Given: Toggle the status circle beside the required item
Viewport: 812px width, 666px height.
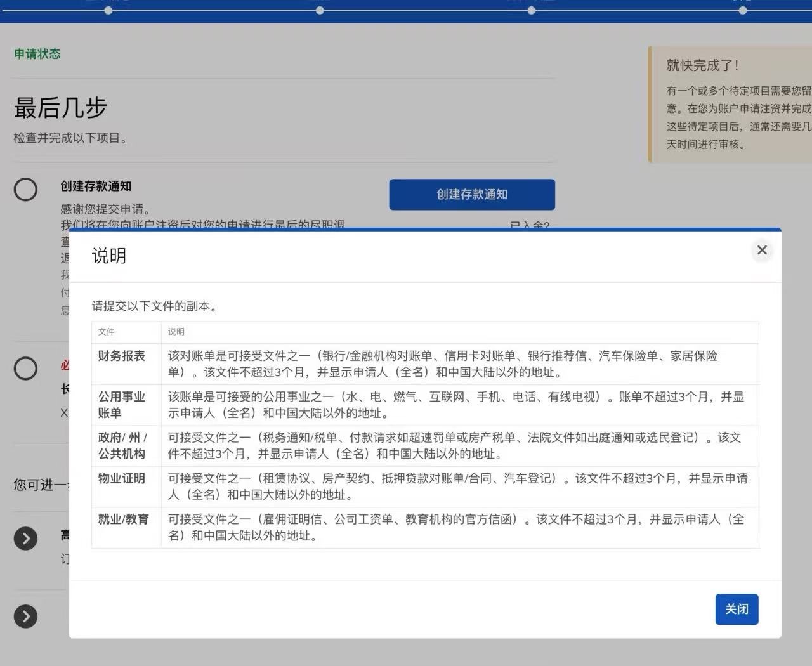Looking at the screenshot, I should [x=25, y=368].
